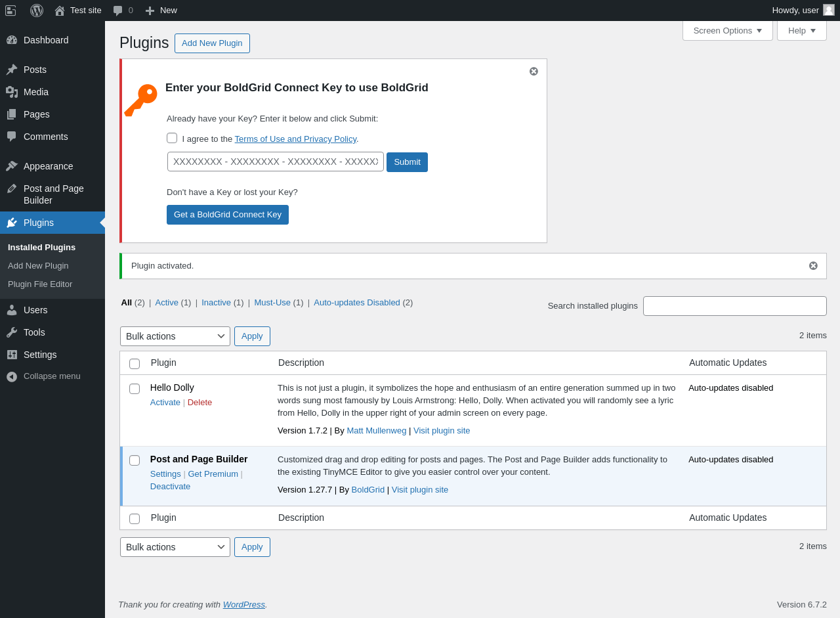Image resolution: width=840 pixels, height=618 pixels.
Task: Click the menu toggle icon at the far left of the admin bar
Action: tap(10, 11)
